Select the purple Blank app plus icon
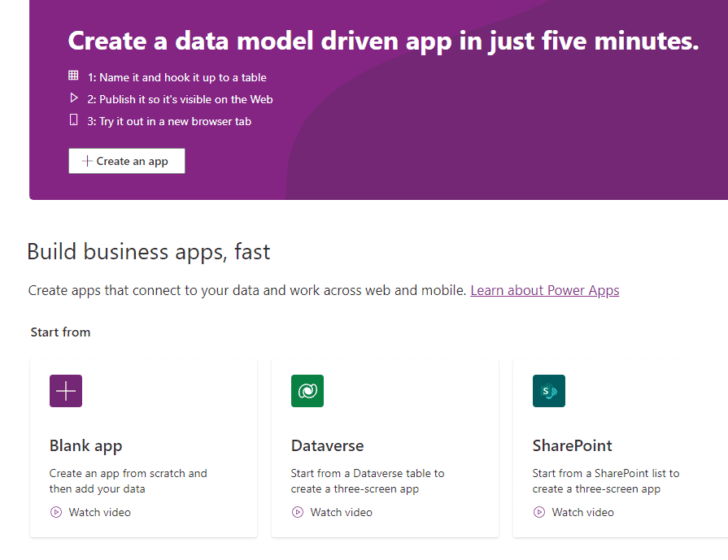 click(x=66, y=391)
